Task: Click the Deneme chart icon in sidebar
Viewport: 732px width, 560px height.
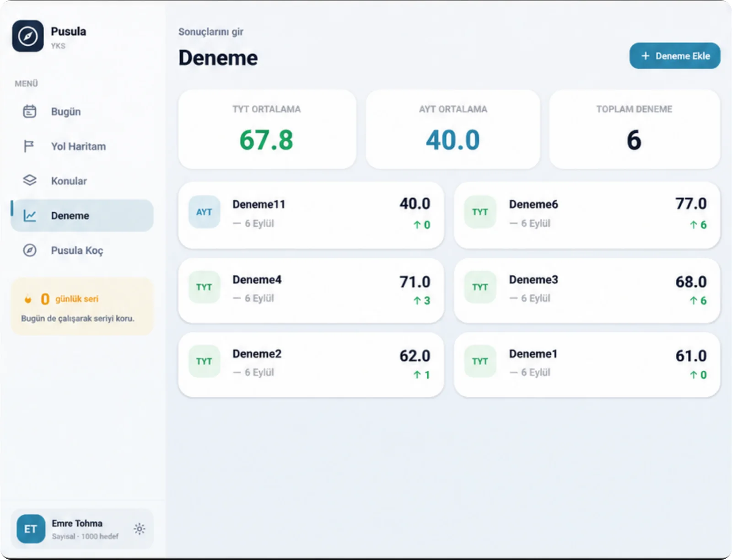Action: [x=30, y=215]
